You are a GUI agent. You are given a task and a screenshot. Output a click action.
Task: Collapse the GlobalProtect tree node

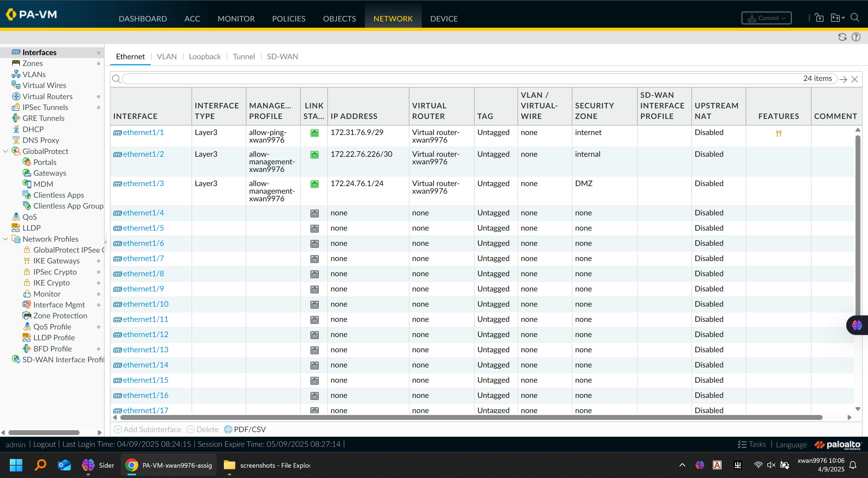(5, 151)
